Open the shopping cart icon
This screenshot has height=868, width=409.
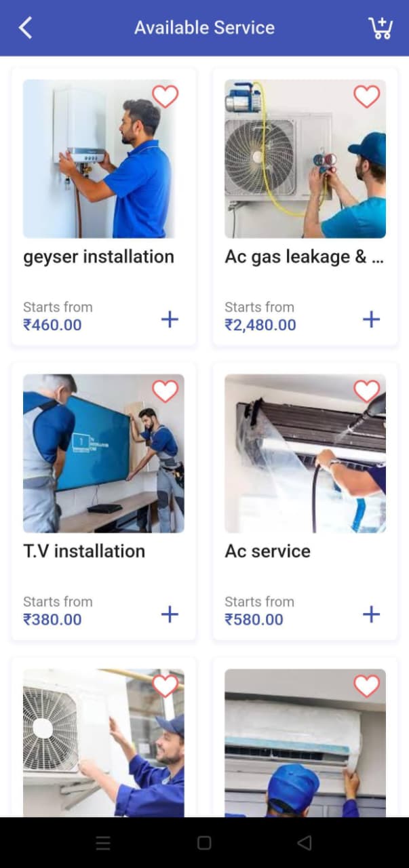tap(381, 28)
